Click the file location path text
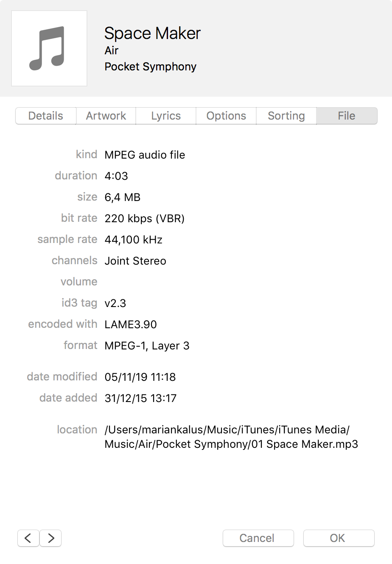The image size is (392, 564). pos(231,437)
